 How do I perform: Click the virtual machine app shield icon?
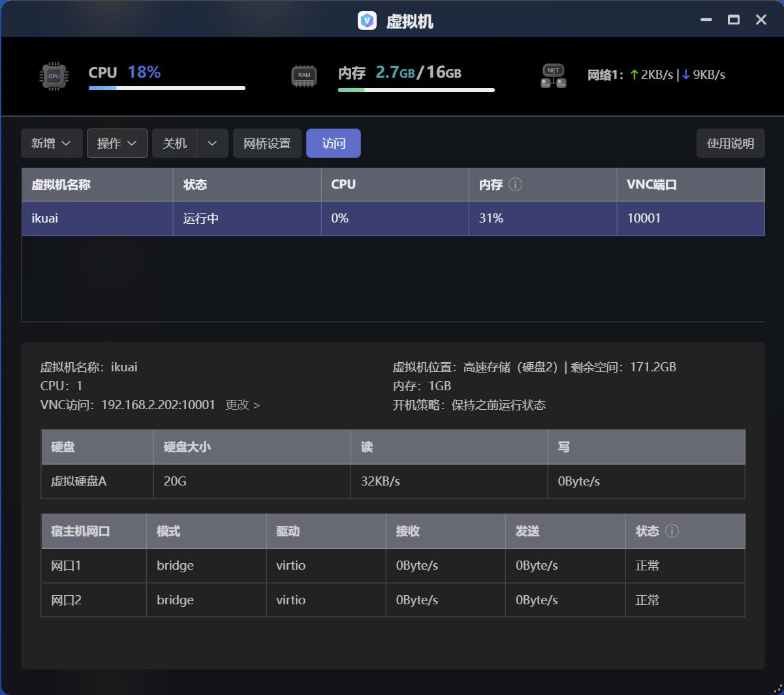[368, 21]
